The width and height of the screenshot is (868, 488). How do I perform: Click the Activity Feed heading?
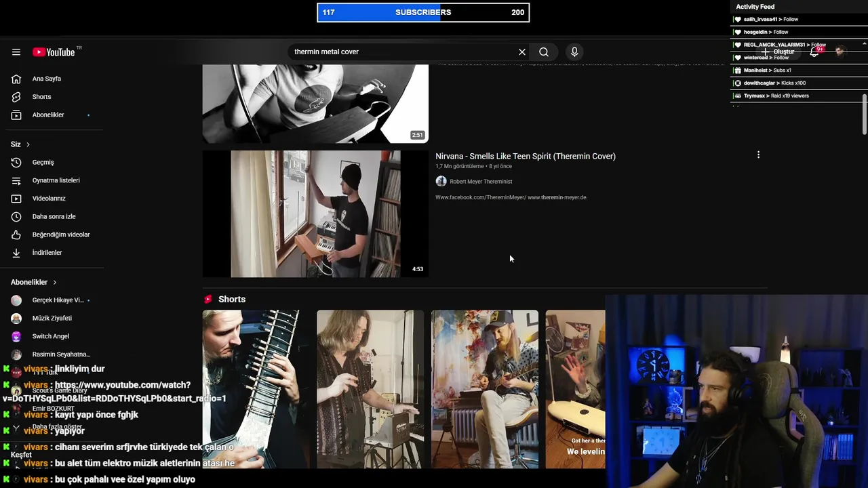click(755, 7)
